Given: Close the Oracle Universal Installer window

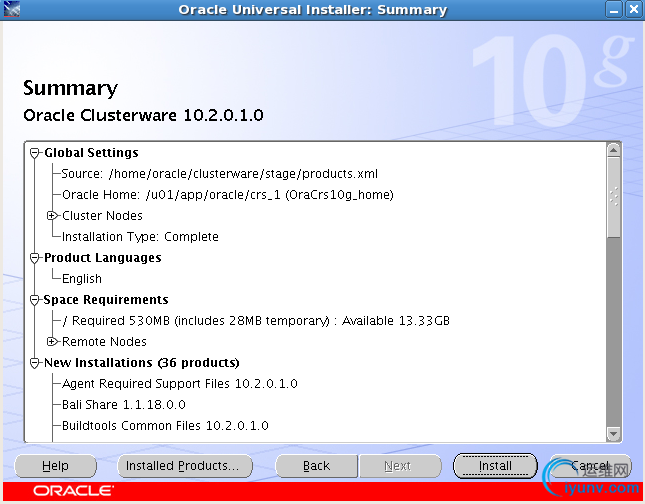Looking at the screenshot, I should (634, 9).
